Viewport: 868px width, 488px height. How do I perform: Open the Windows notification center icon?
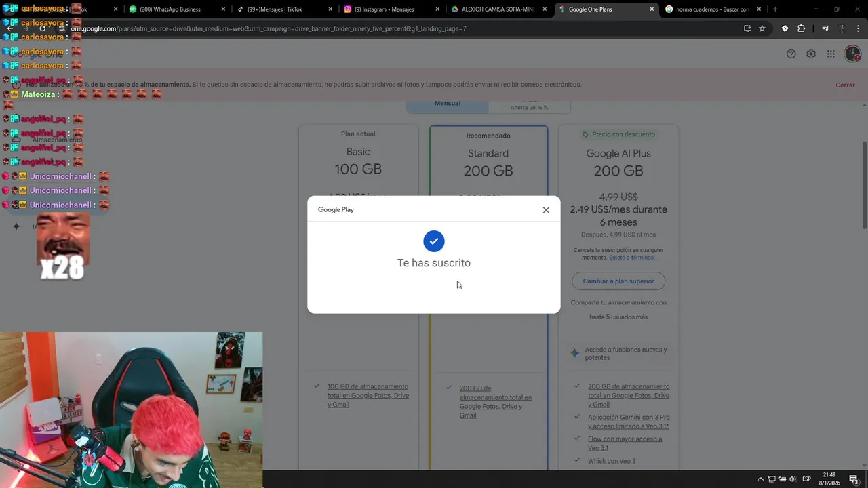point(854,479)
